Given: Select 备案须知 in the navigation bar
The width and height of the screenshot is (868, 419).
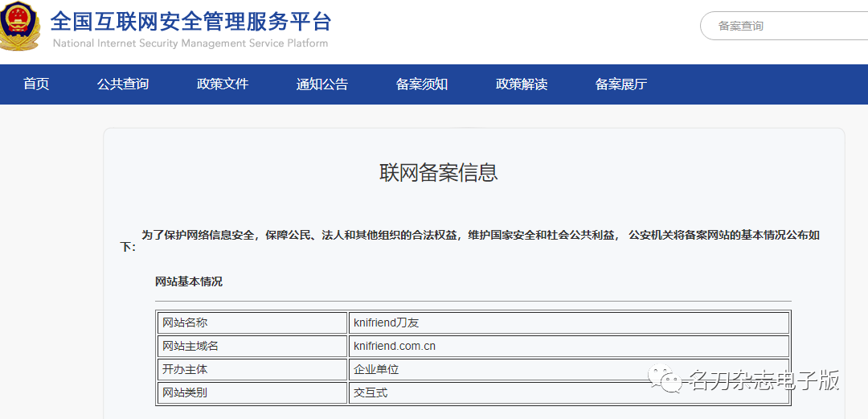Looking at the screenshot, I should point(422,84).
